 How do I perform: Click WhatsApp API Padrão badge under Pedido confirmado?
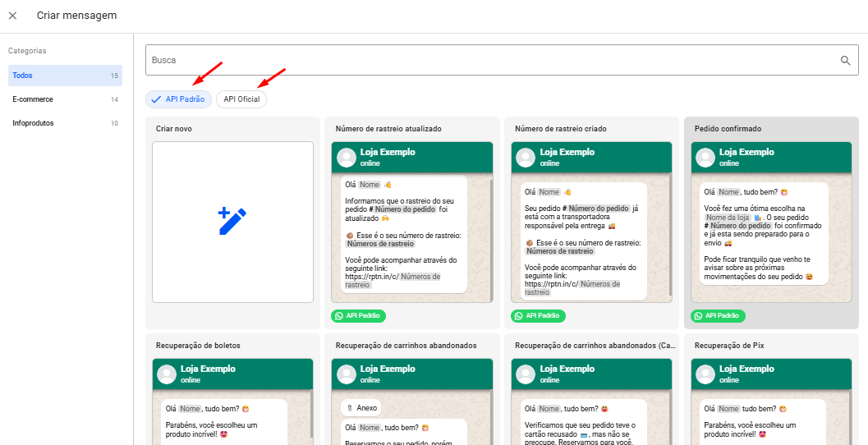(x=719, y=316)
